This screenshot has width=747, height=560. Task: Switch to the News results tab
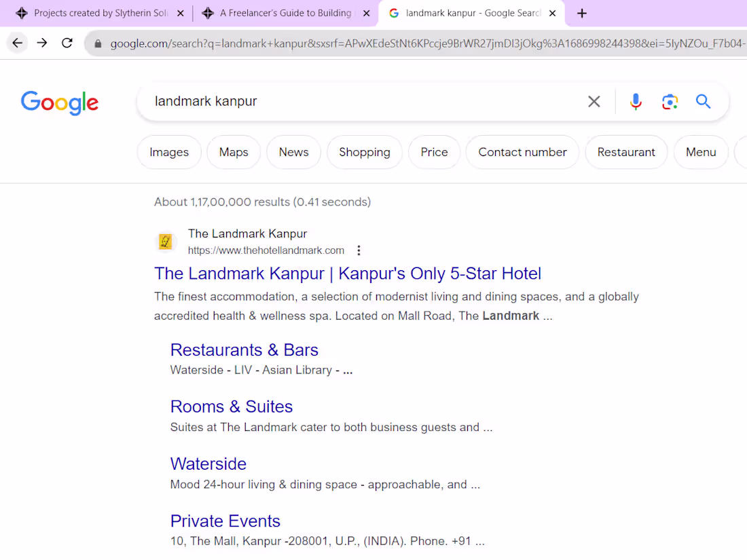(x=293, y=152)
